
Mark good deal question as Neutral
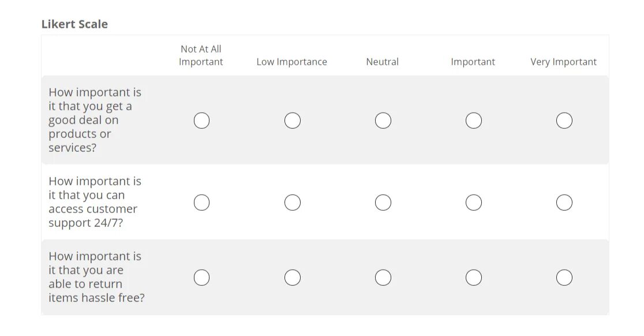(383, 121)
